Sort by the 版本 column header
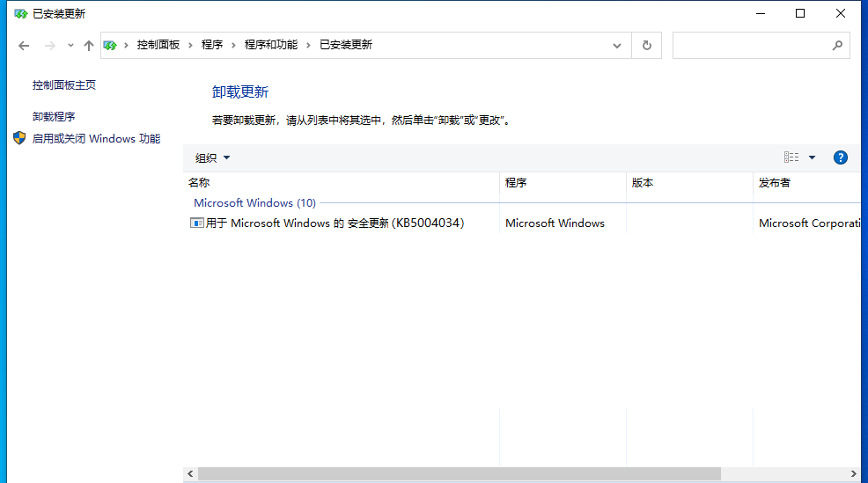This screenshot has width=868, height=483. coord(690,183)
